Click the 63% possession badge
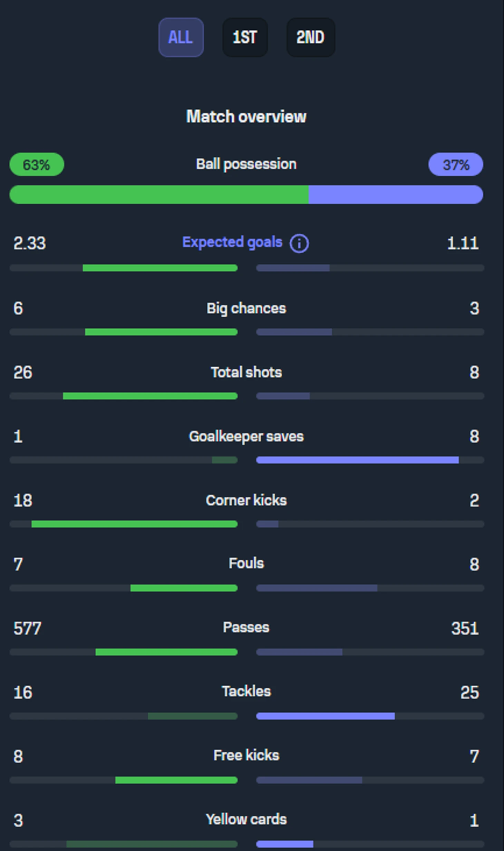504x851 pixels. (37, 164)
